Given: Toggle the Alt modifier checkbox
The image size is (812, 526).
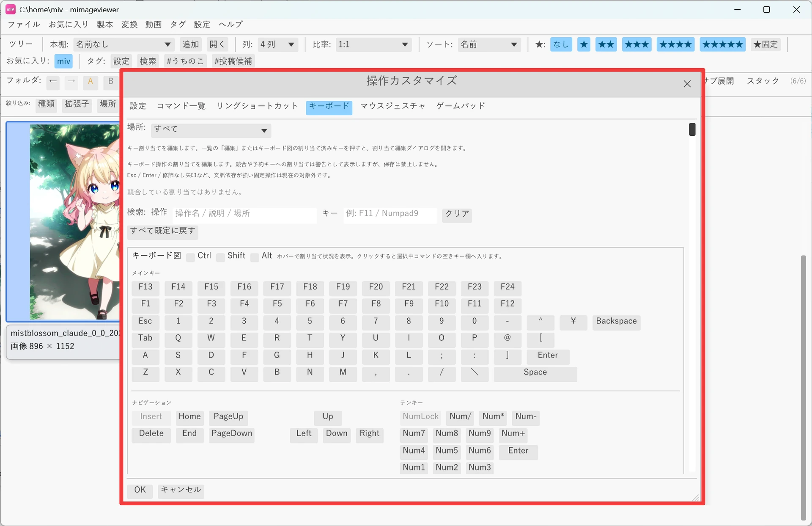Looking at the screenshot, I should (255, 257).
